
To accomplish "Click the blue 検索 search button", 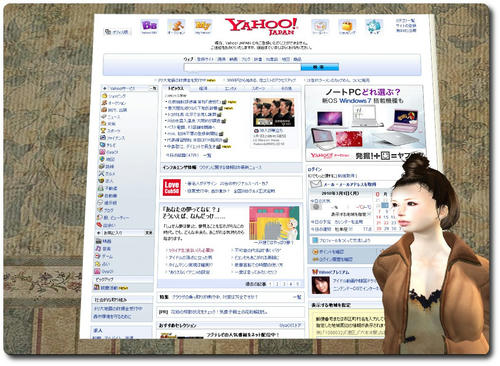I will (x=320, y=67).
